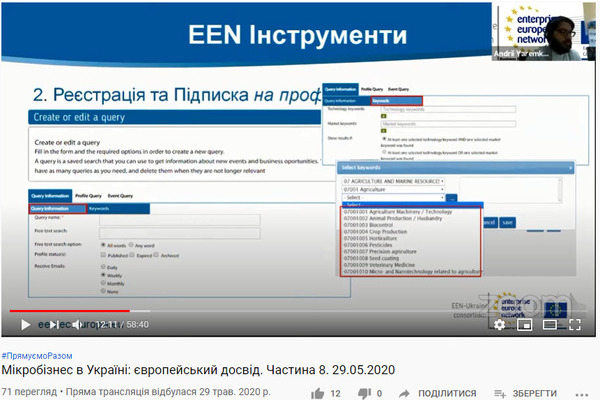The image size is (600, 400).
Task: Pick 07001004 Crop Production from the list
Action: coord(375,232)
